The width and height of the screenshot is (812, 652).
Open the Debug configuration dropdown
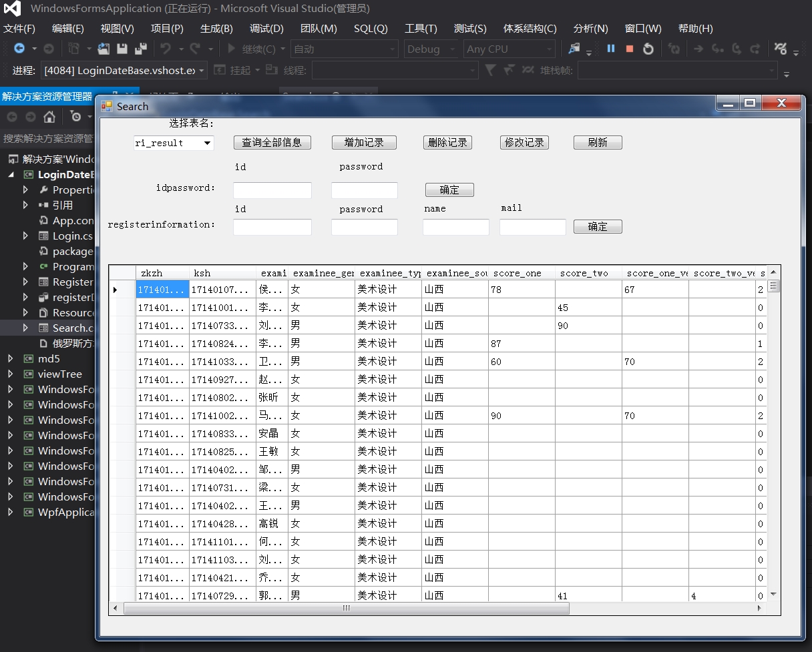pos(431,49)
